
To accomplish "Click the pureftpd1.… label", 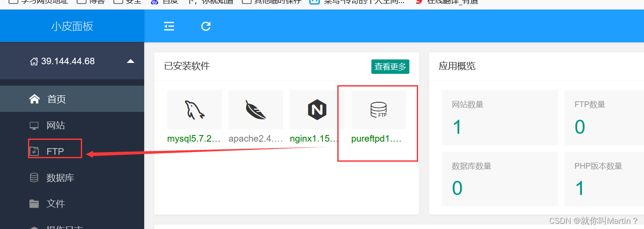I will click(376, 139).
